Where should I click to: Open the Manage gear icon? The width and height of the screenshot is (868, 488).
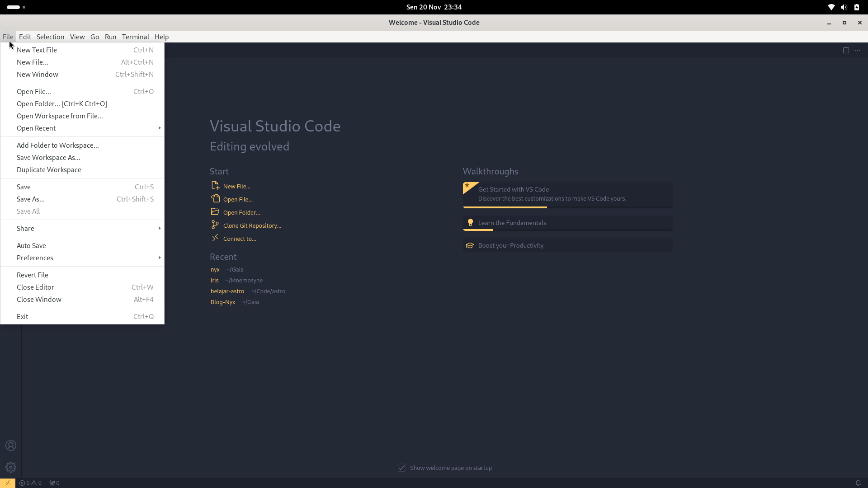[11, 467]
